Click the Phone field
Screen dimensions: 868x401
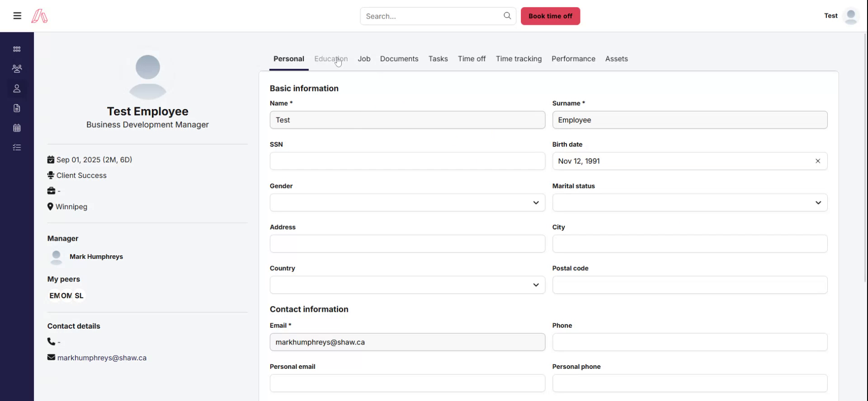pos(690,342)
